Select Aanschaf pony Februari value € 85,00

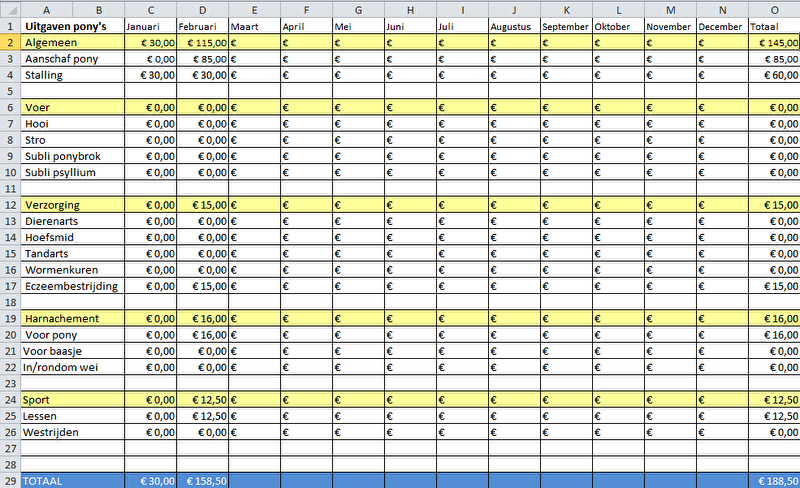203,59
